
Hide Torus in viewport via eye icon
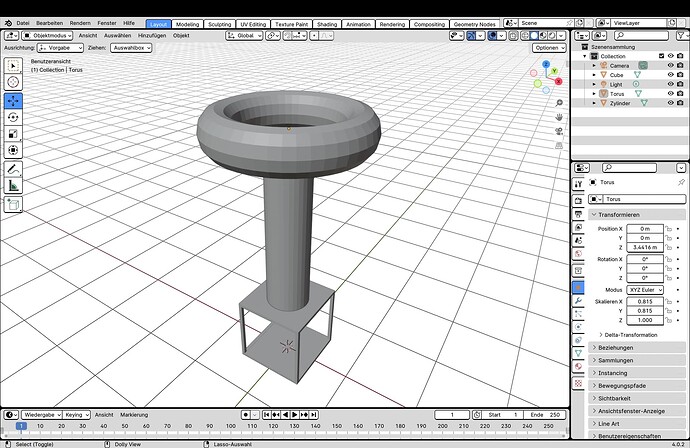[x=671, y=93]
